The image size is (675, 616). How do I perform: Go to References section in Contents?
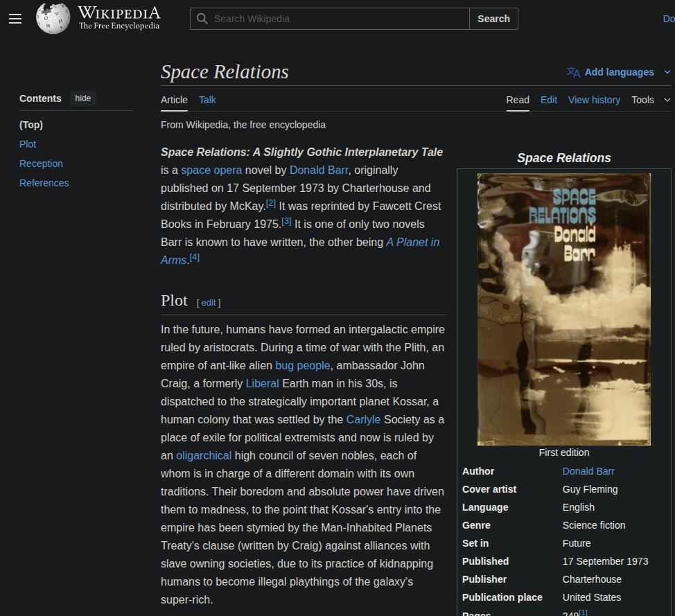44,183
